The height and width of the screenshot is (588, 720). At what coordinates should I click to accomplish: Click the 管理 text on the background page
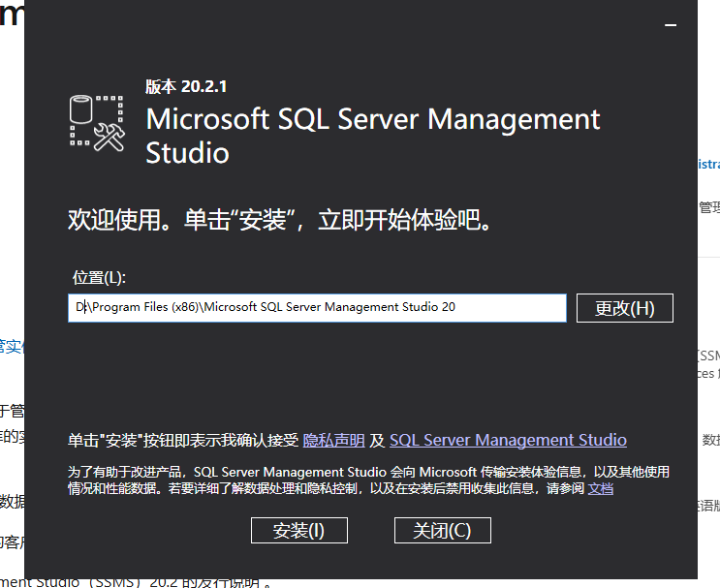(x=708, y=207)
